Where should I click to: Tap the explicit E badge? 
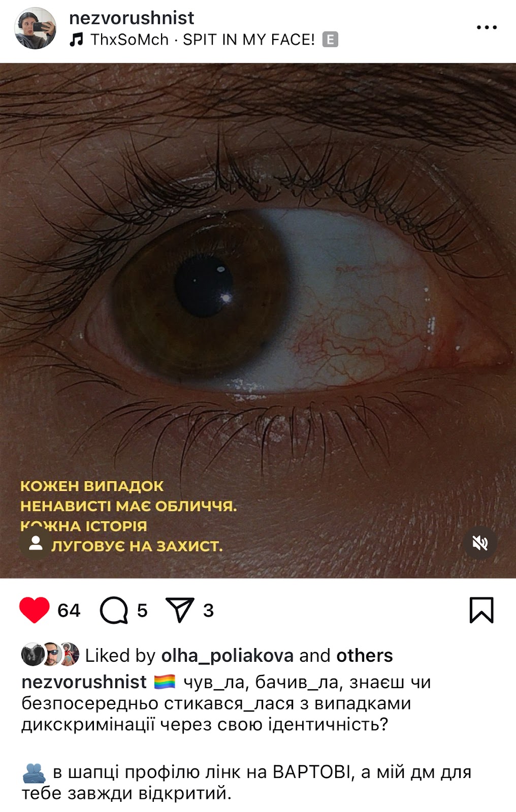tap(330, 40)
